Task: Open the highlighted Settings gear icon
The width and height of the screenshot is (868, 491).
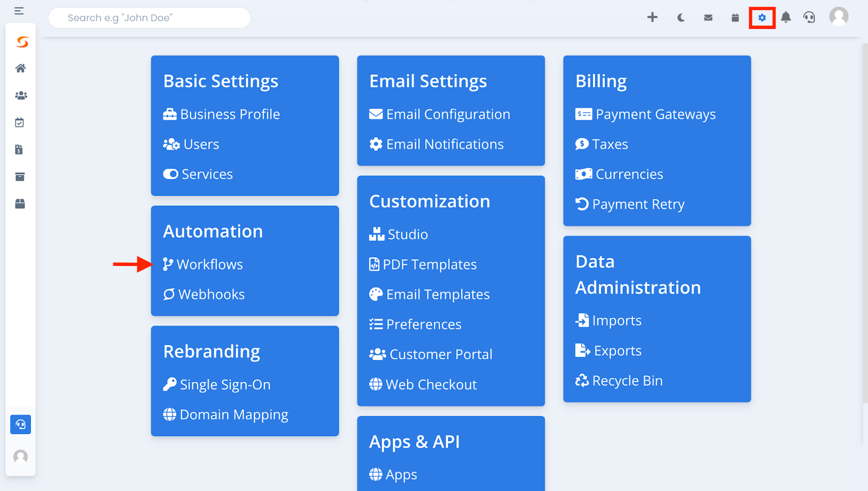Action: 762,17
